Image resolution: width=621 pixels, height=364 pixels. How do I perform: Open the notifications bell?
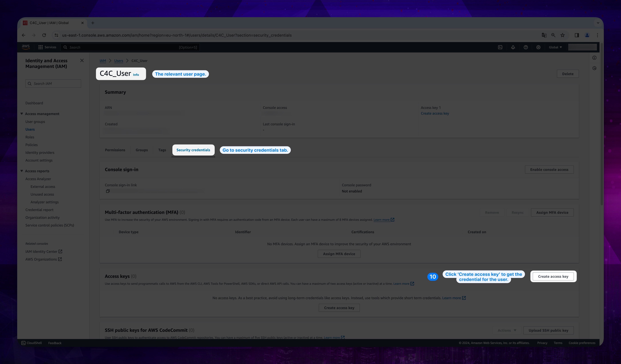[x=513, y=47]
